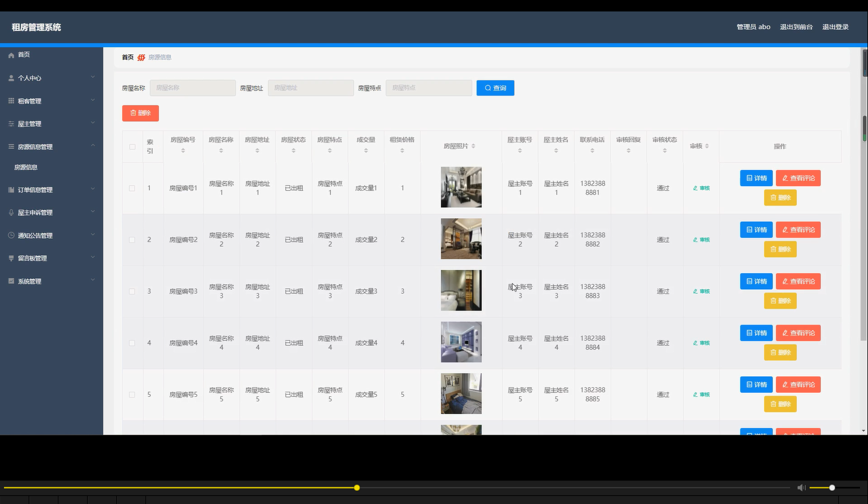Click the speaker volume icon in player bar
Viewport: 868px width, 504px height.
802,487
